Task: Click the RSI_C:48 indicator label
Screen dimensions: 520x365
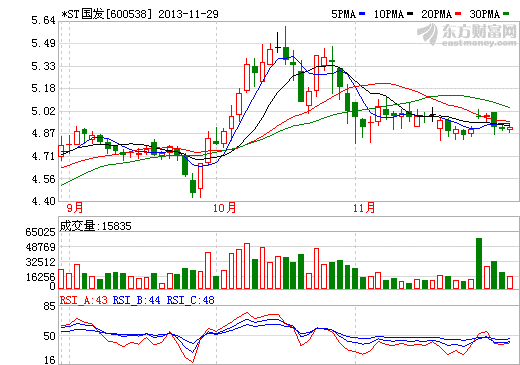Action: [190, 300]
